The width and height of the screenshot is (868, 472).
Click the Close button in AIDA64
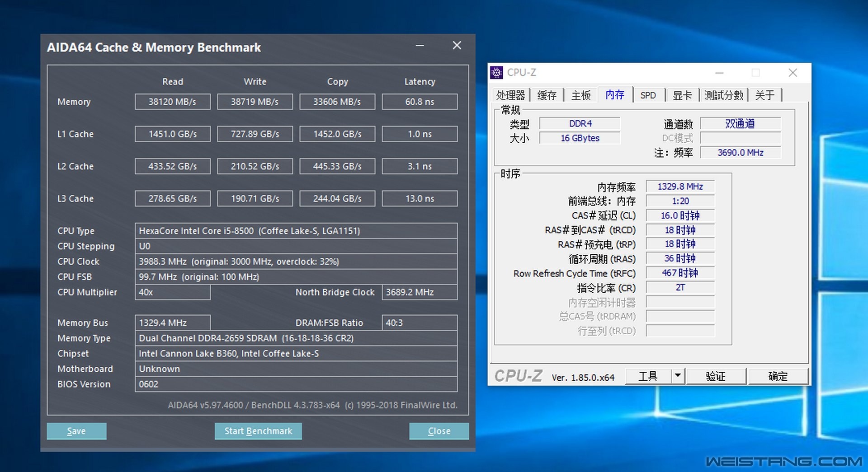[439, 431]
